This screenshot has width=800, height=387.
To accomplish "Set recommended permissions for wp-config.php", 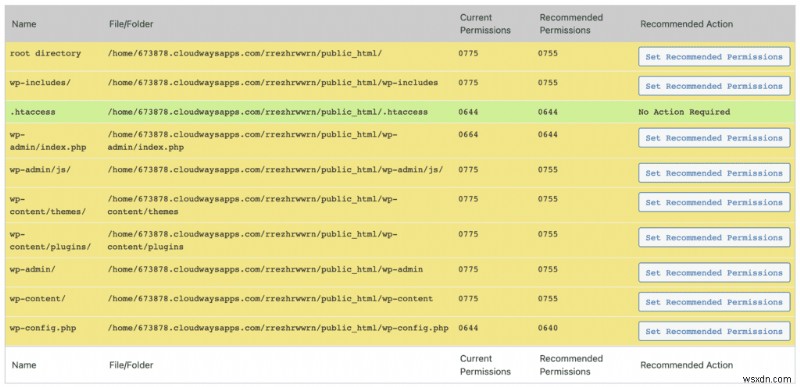I will 714,331.
